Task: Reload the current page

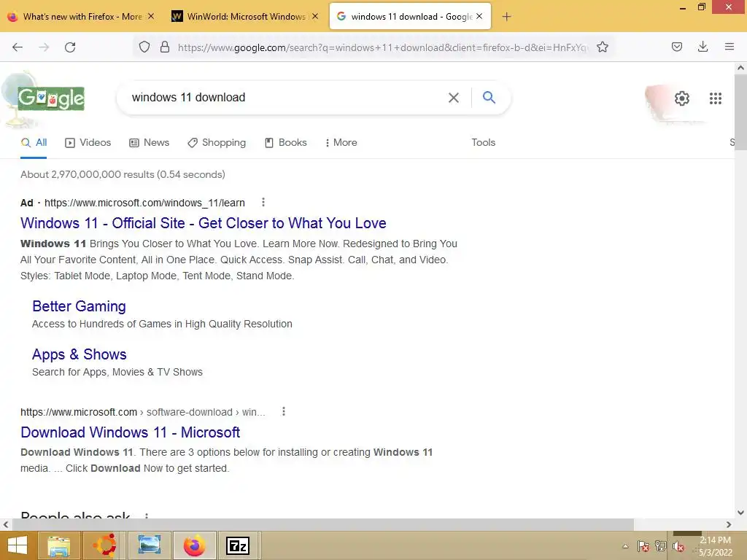Action: (70, 47)
